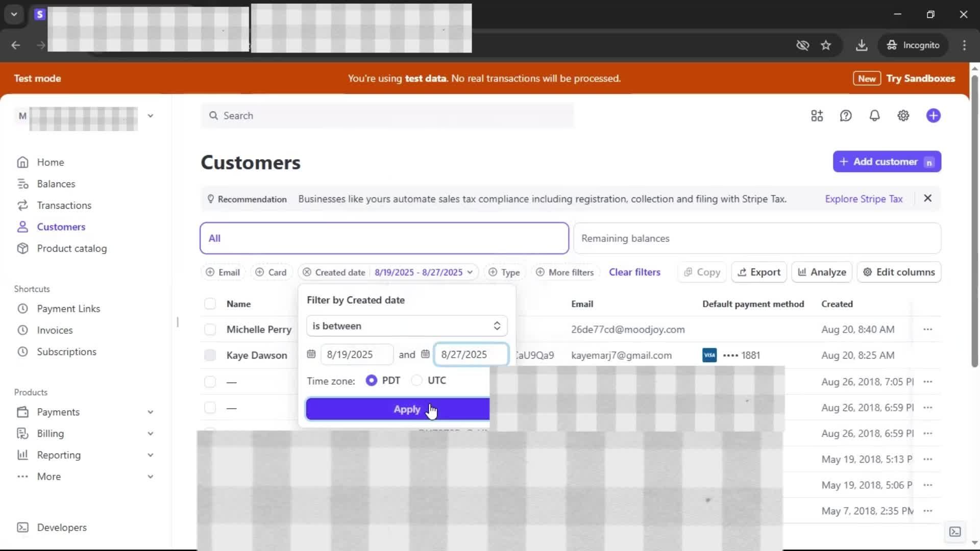
Task: Expand the Billing sidebar section
Action: point(150,434)
